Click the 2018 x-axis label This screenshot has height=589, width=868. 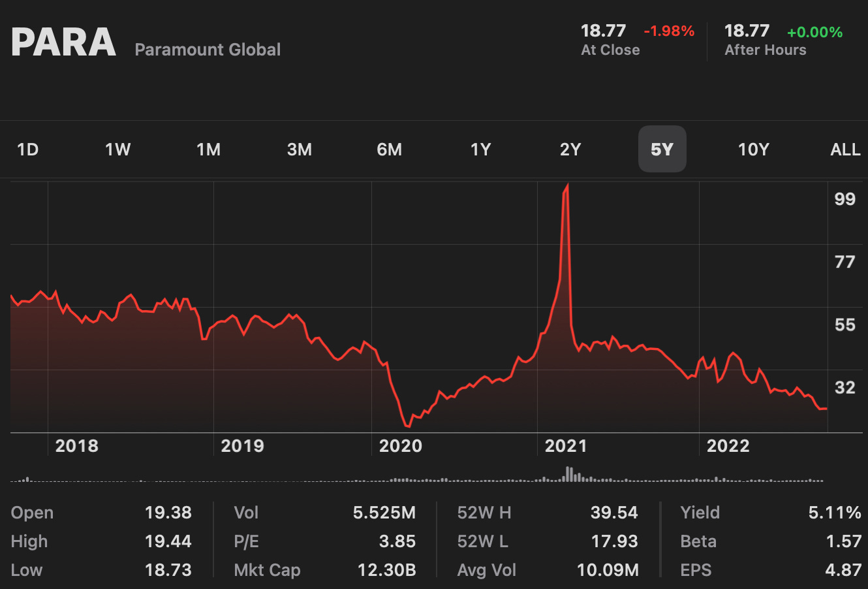(76, 446)
